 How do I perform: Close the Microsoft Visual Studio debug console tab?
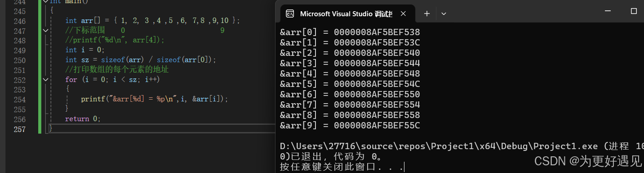[403, 14]
